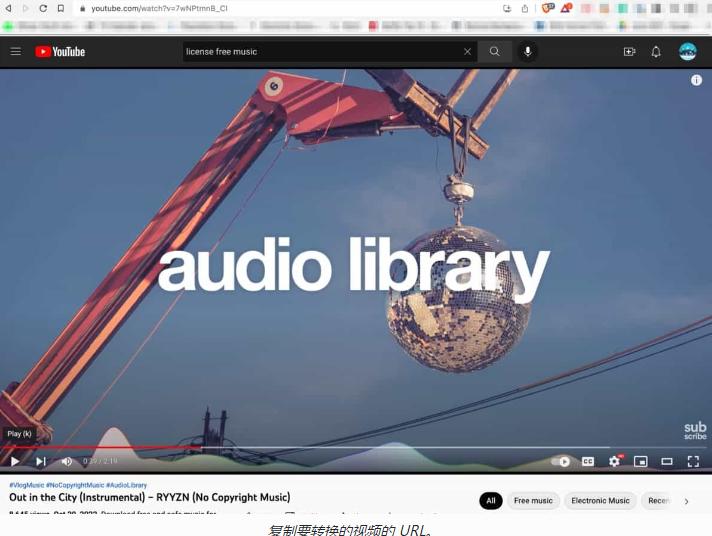Show more chips with the right chevron
712x536 pixels.
click(x=687, y=501)
